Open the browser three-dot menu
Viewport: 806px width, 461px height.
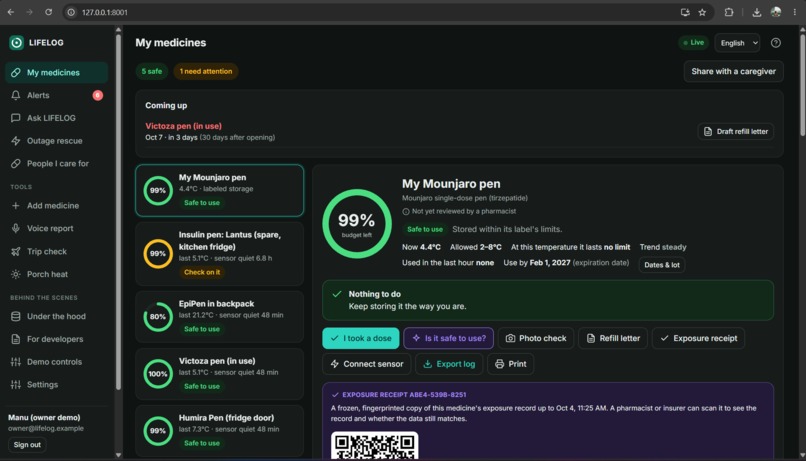click(x=795, y=12)
